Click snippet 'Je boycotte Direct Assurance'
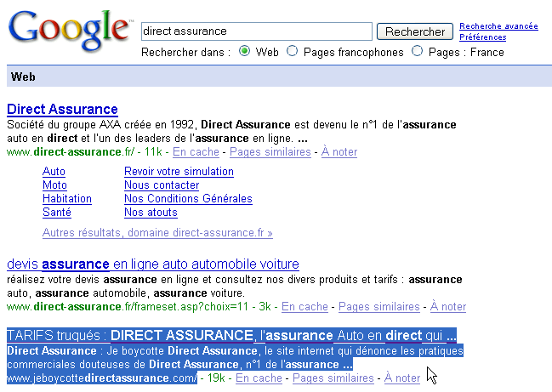 [x=182, y=351]
